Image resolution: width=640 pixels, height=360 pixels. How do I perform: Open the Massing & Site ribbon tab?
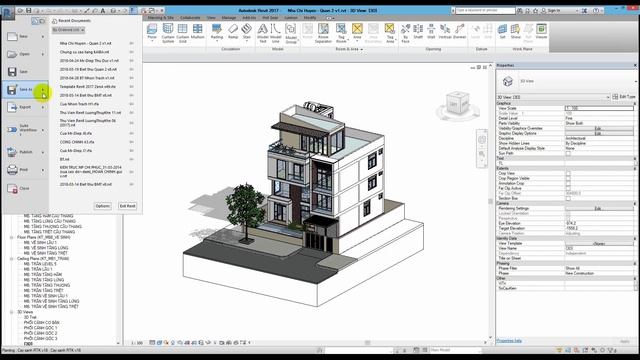pyautogui.click(x=161, y=18)
